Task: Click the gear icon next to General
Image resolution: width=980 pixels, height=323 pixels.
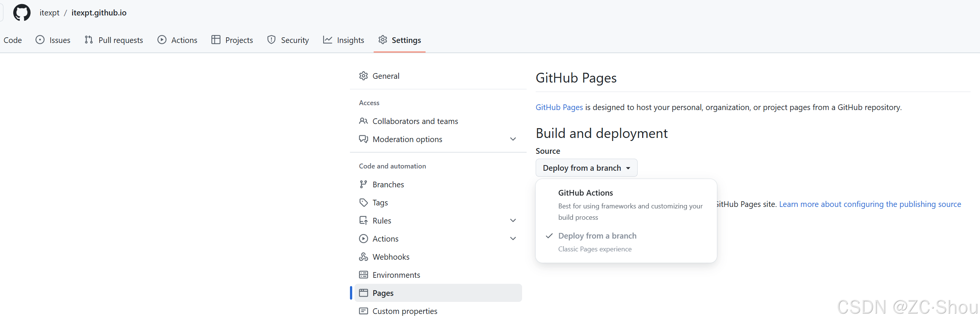Action: point(363,76)
